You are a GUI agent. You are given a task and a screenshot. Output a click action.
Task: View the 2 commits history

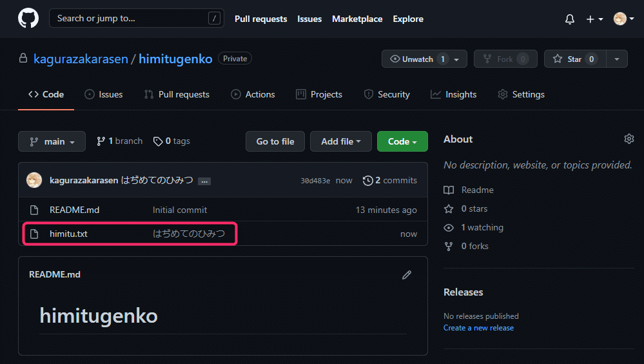click(390, 180)
